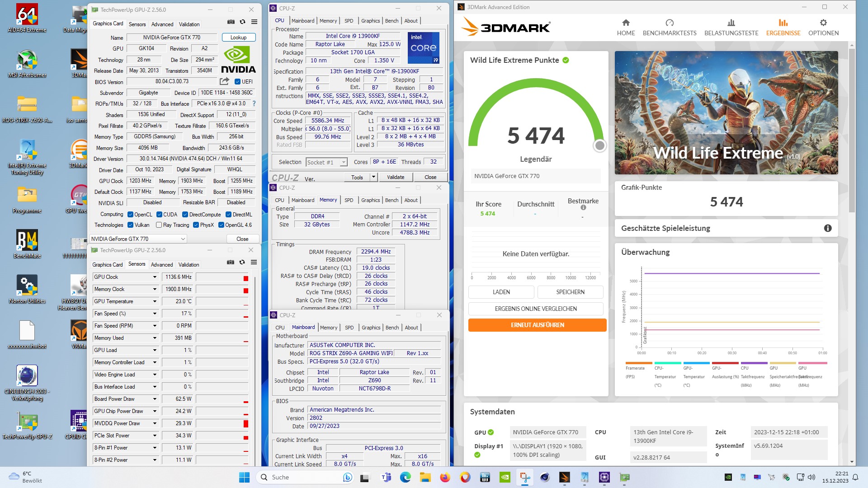Viewport: 868px width, 488px height.
Task: Click the Wild Life Extreme thumbnail image
Action: coord(726,113)
